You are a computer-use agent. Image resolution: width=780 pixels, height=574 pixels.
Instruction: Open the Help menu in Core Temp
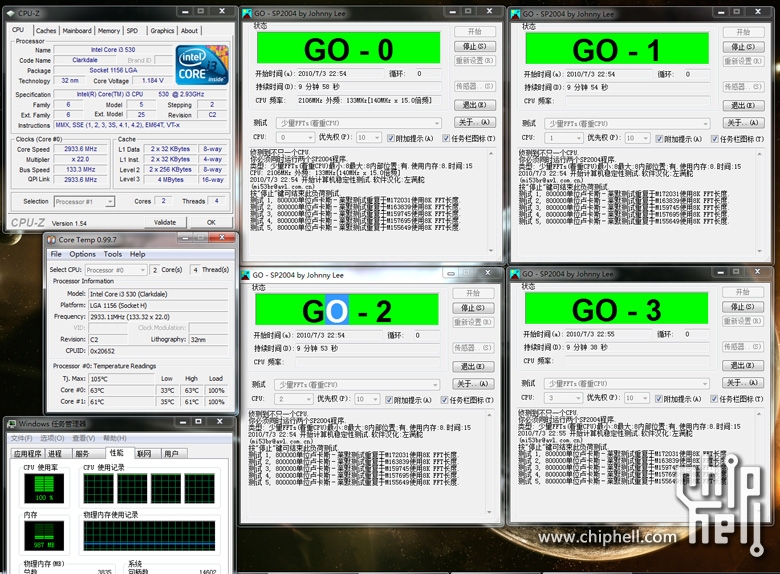138,254
